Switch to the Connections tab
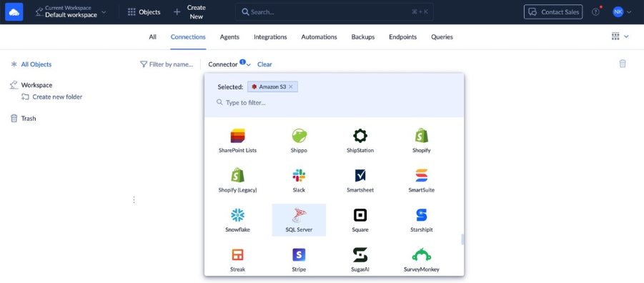 tap(188, 37)
